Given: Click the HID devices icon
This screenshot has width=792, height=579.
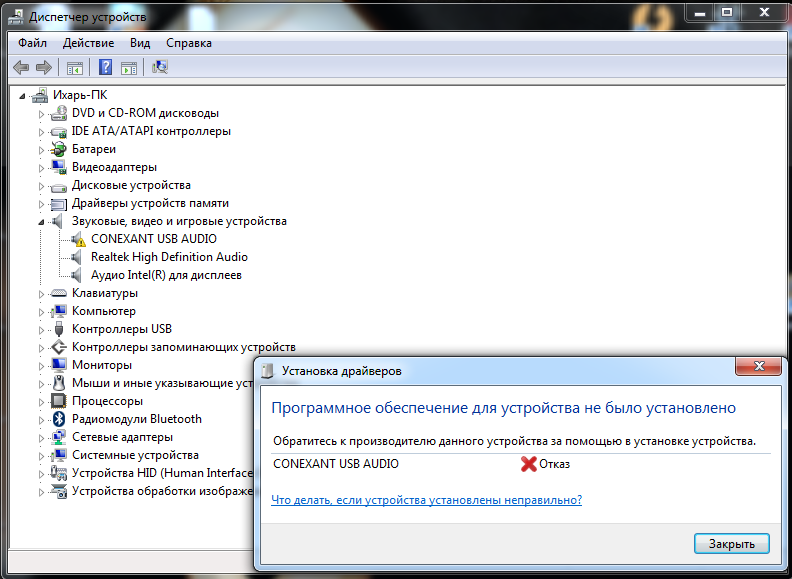Looking at the screenshot, I should click(59, 473).
